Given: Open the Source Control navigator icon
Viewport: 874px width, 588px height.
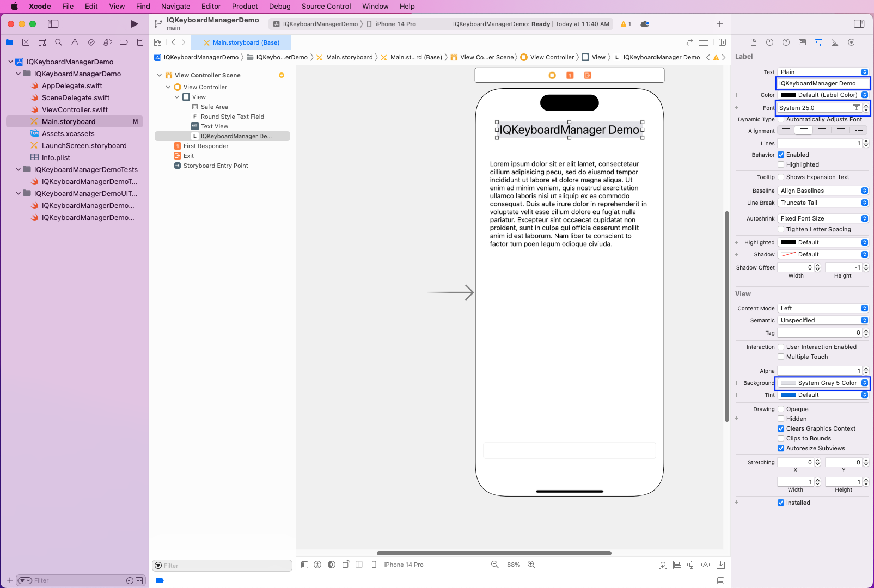Looking at the screenshot, I should point(26,42).
